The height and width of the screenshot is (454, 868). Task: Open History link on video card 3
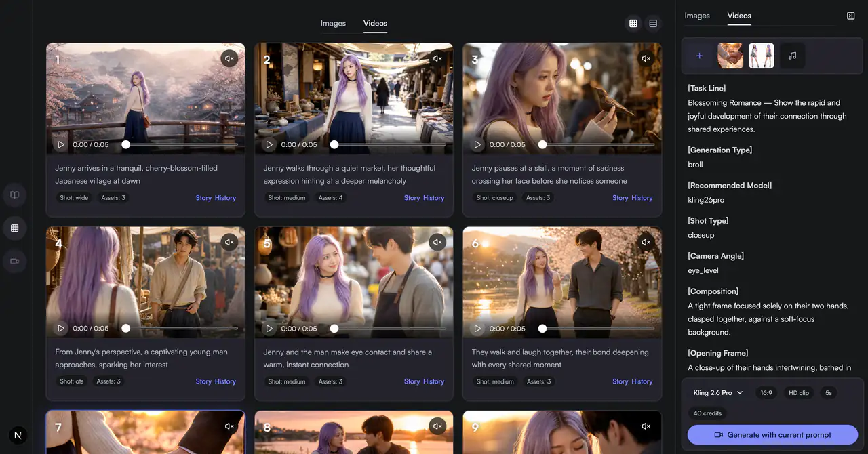[642, 198]
